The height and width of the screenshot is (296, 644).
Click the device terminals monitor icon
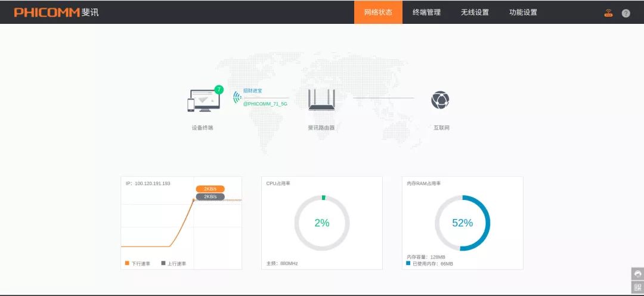204,101
